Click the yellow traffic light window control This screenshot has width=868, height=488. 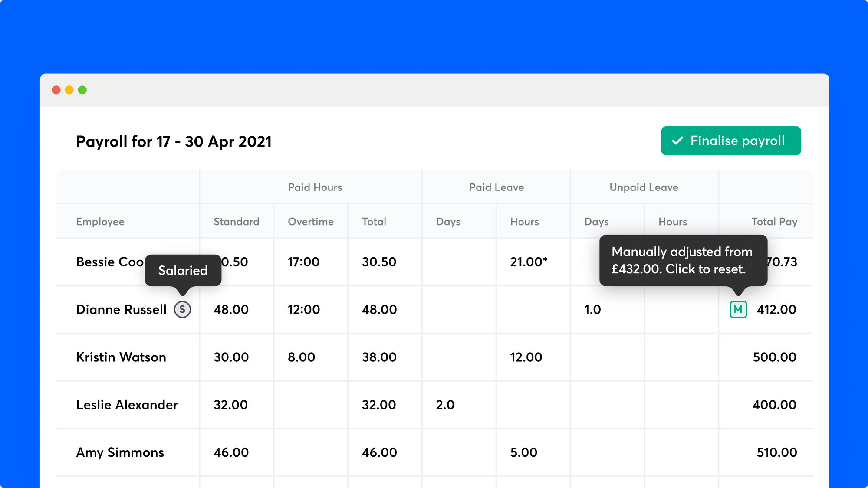coord(69,89)
